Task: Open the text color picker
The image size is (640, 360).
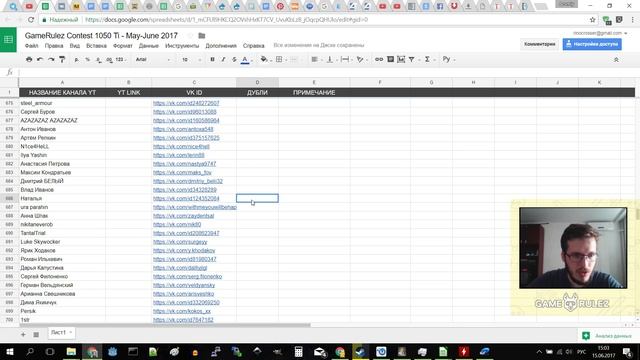Action: click(x=246, y=60)
